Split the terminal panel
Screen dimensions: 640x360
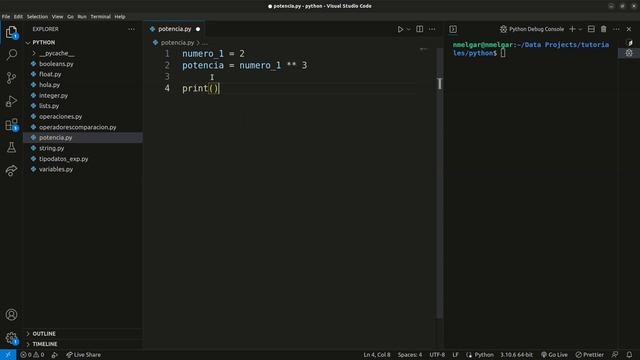click(x=591, y=29)
